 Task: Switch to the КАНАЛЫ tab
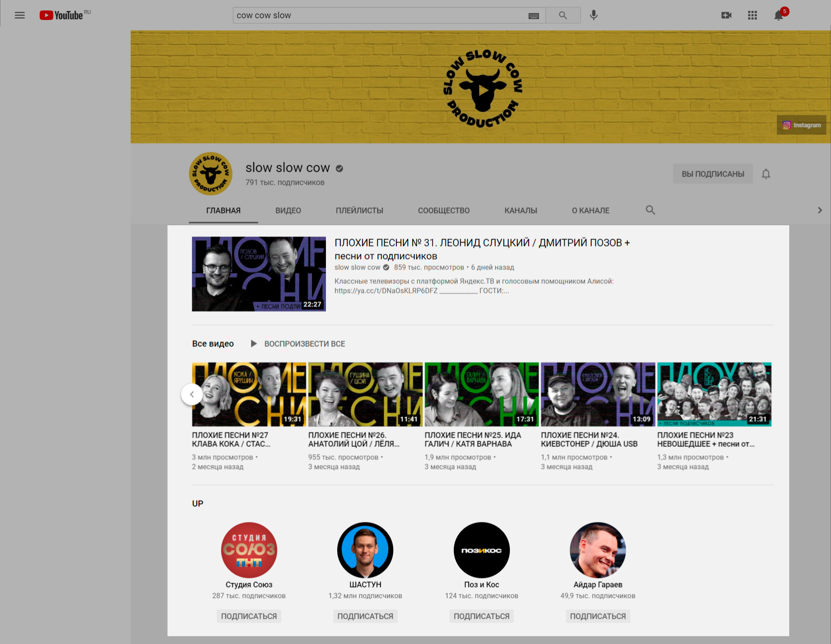click(x=520, y=210)
